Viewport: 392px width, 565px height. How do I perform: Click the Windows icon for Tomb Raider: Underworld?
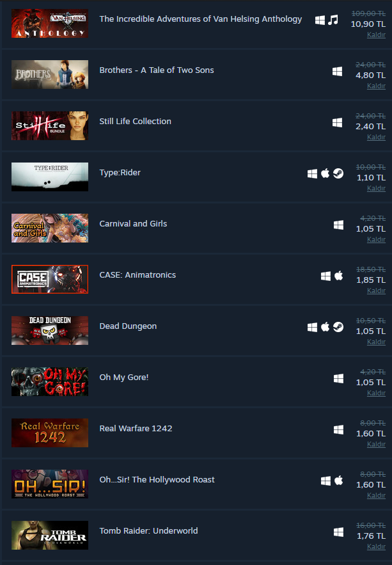click(x=338, y=532)
